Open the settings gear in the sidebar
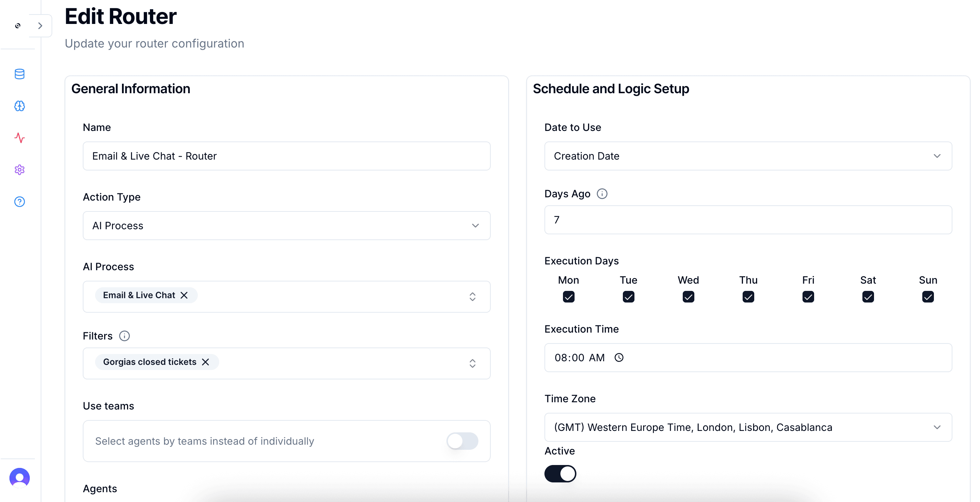The height and width of the screenshot is (502, 980). [x=19, y=170]
